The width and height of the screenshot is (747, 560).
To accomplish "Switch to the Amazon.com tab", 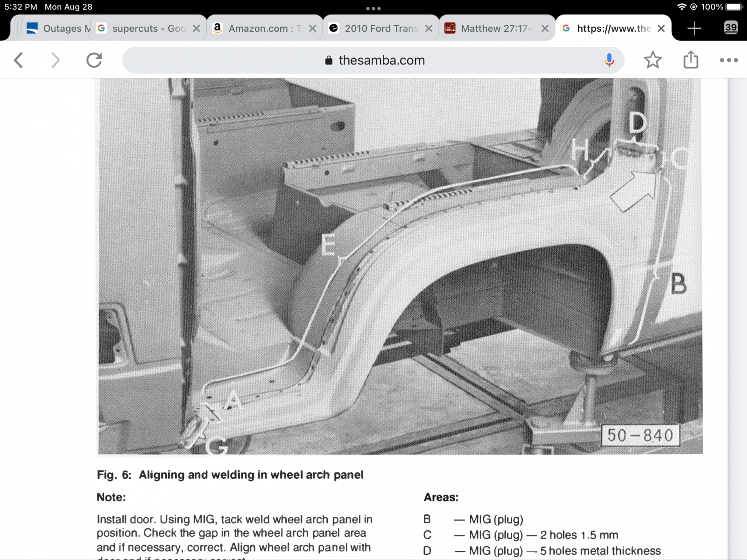I will tap(259, 28).
